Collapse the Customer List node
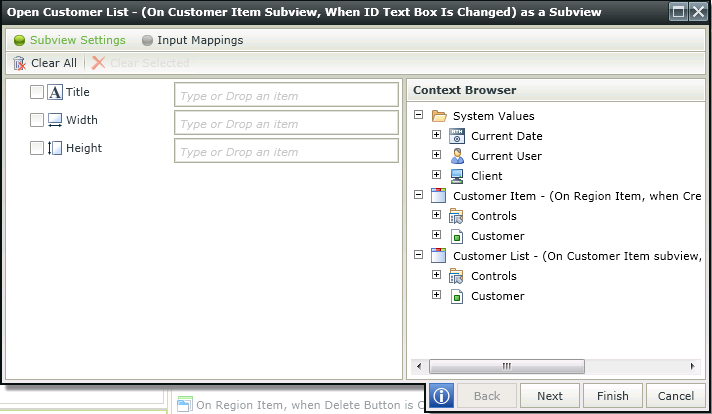 [x=419, y=255]
